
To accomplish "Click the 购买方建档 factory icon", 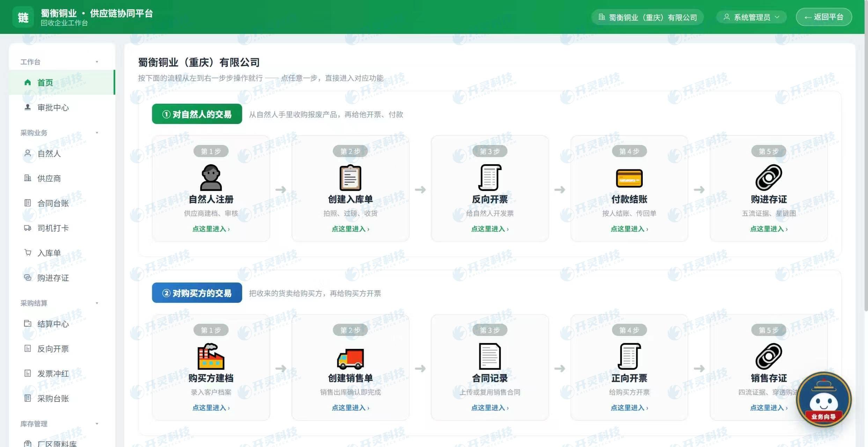I will [211, 356].
